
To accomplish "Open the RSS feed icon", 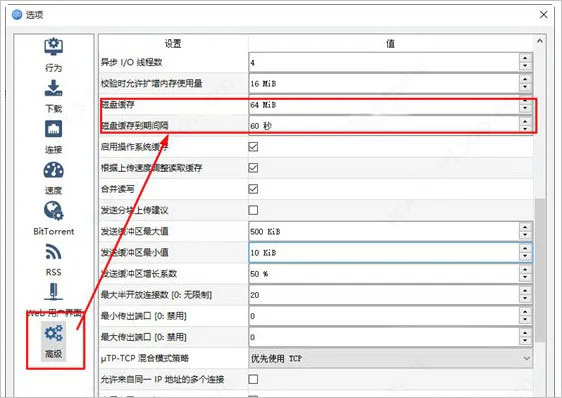I will (53, 252).
